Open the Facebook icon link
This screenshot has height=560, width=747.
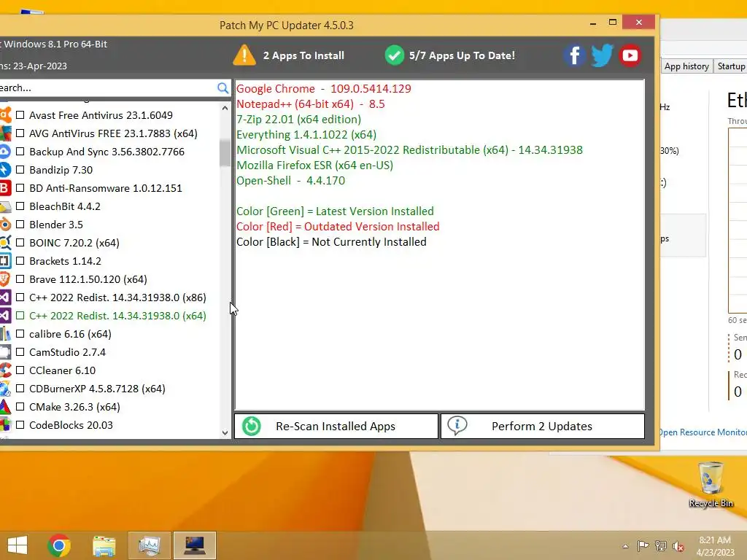[575, 55]
